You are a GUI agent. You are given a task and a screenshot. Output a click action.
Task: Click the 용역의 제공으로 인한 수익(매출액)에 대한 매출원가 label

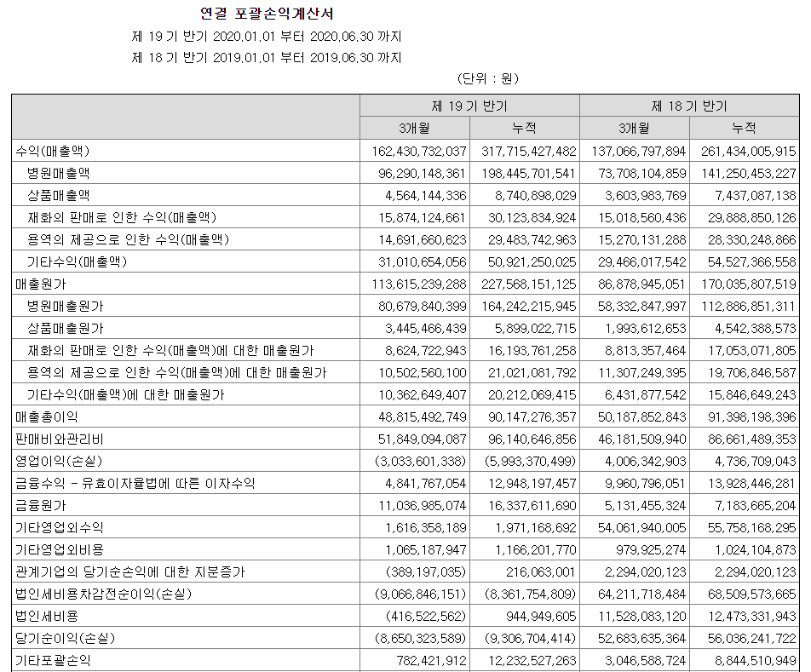pyautogui.click(x=177, y=373)
